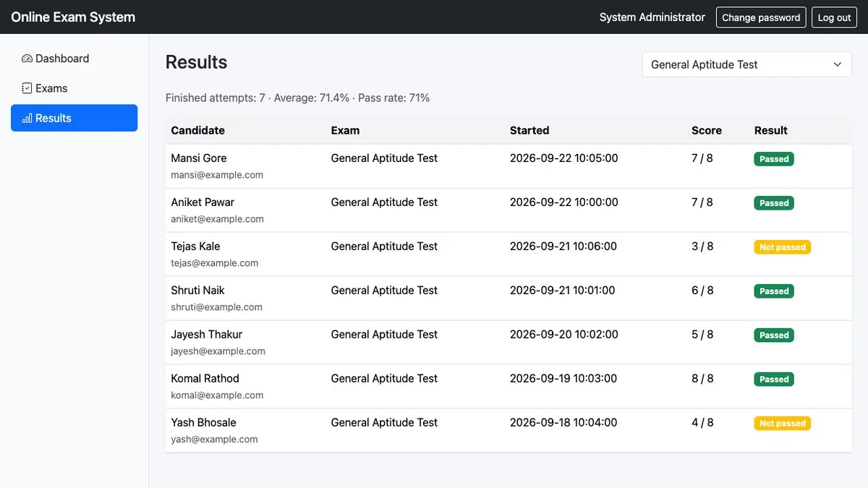Click candidate name Tejas Kale
This screenshot has width=868, height=488.
click(x=195, y=247)
